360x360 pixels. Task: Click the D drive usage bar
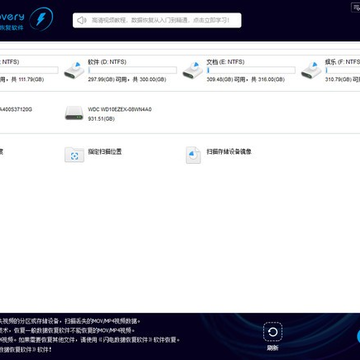(x=132, y=70)
